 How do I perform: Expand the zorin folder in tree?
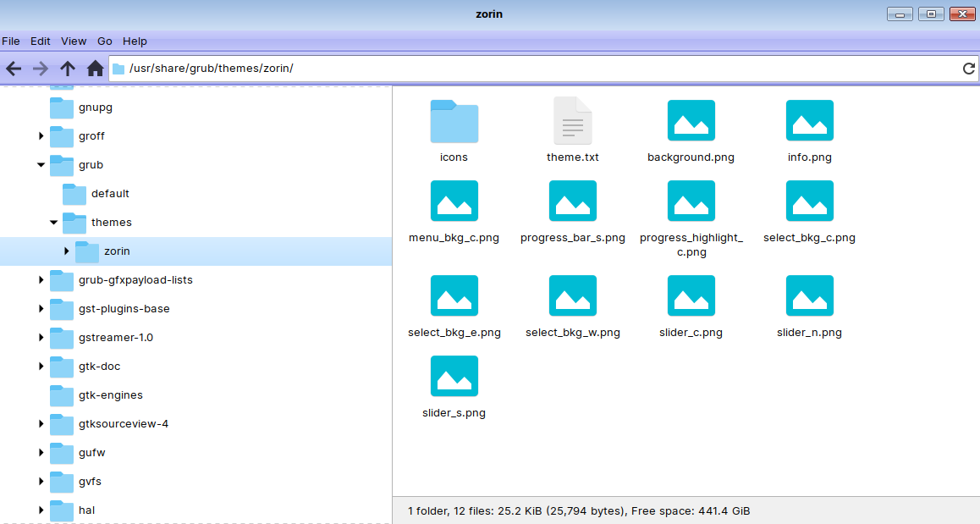pyautogui.click(x=66, y=251)
